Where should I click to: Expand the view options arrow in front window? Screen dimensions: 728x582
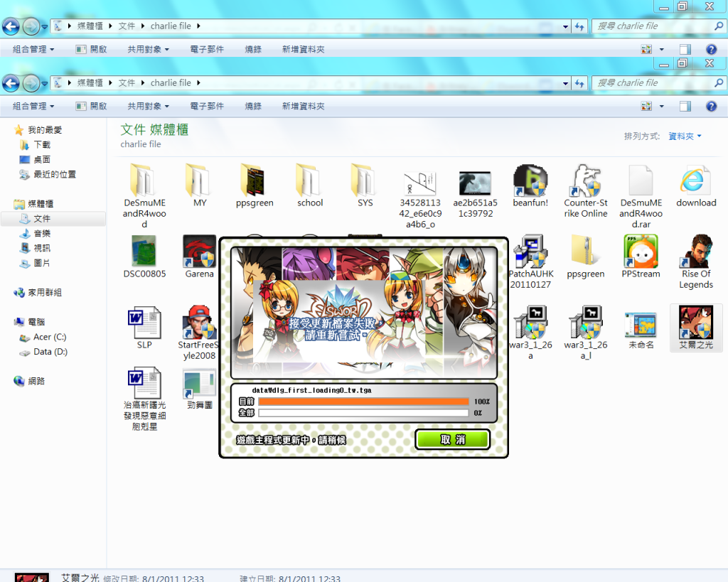(x=662, y=107)
